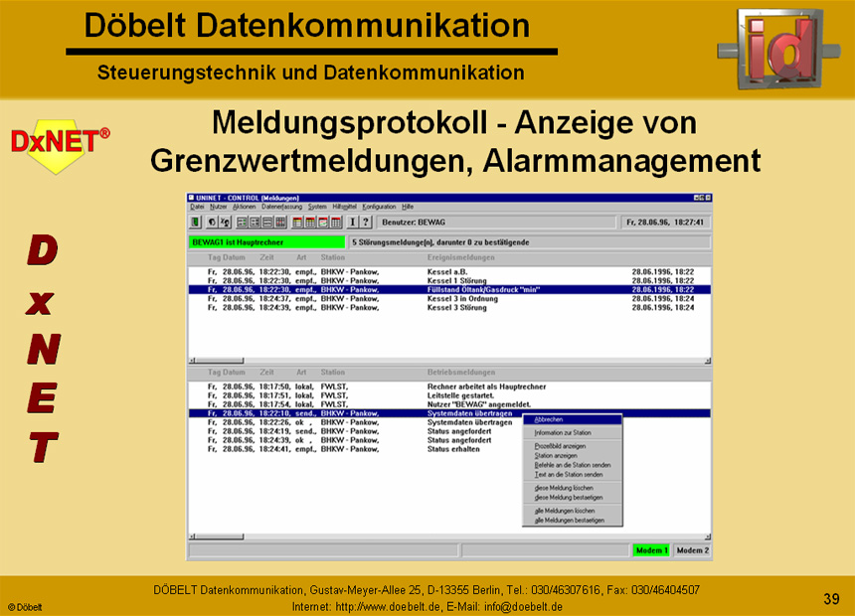Choose 'Station anzeigen' from the context menu
This screenshot has height=616, width=855.
572,456
